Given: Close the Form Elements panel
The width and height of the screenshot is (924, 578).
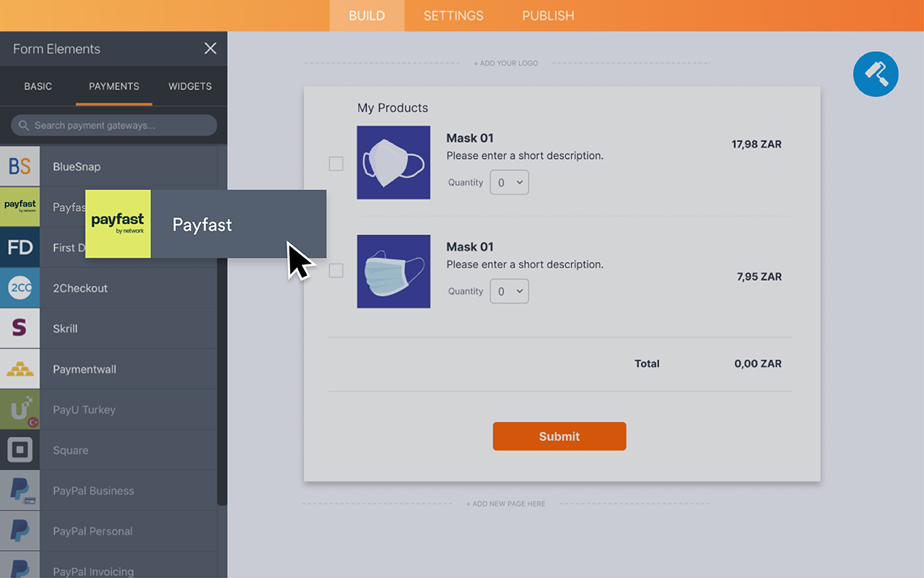Looking at the screenshot, I should [210, 48].
